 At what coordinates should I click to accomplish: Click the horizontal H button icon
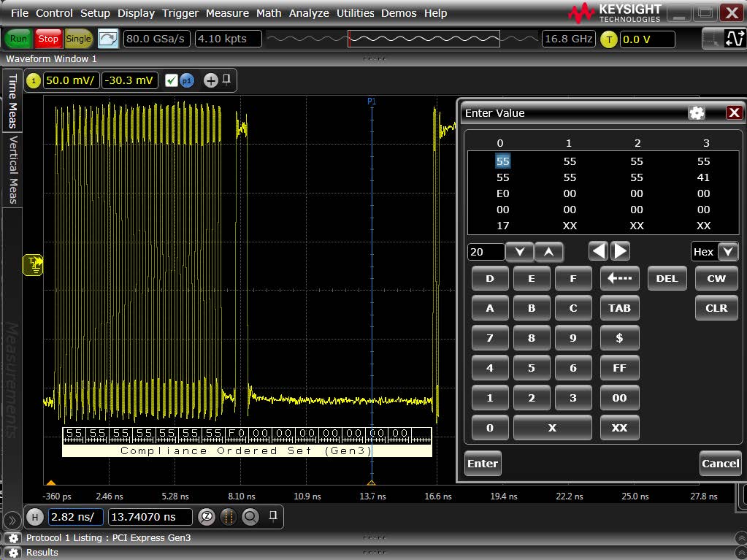coord(34,517)
